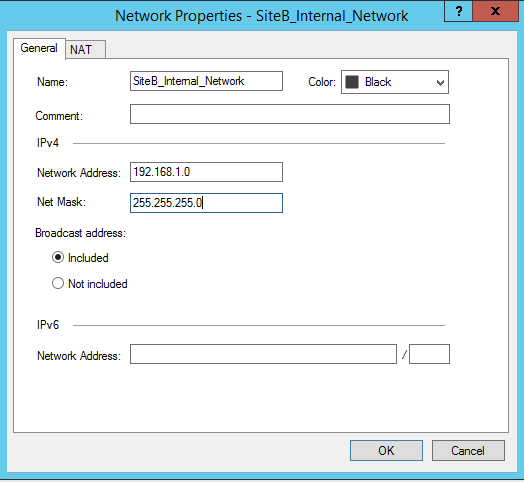Click the help question mark icon
524x482 pixels.
coord(458,12)
